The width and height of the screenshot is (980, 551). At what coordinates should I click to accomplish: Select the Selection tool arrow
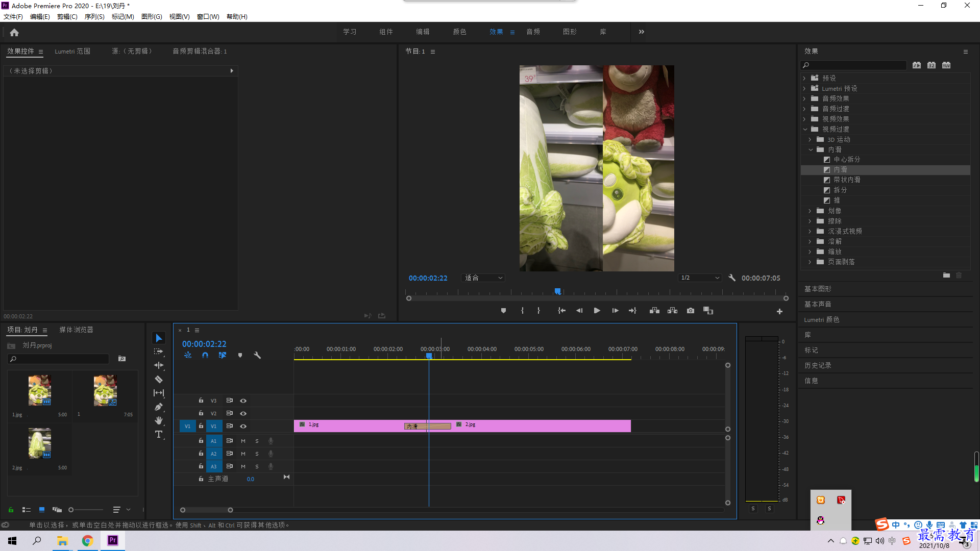pos(159,338)
